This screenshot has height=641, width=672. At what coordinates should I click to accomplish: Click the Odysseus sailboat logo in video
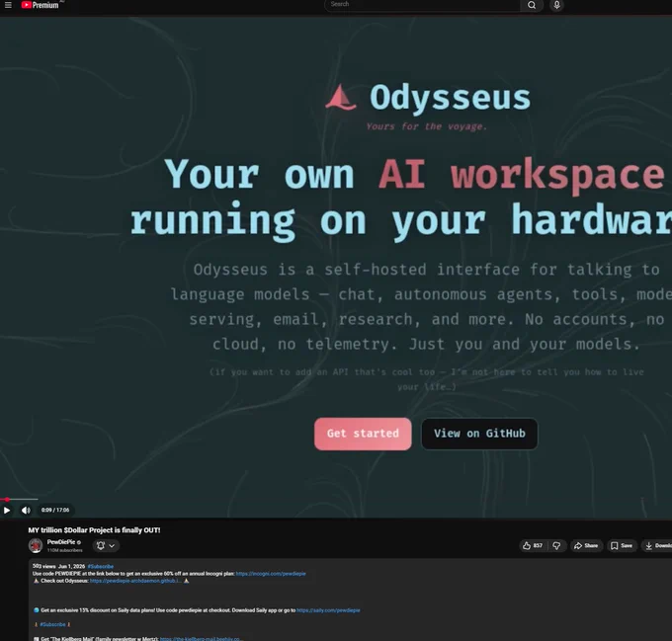[x=341, y=97]
